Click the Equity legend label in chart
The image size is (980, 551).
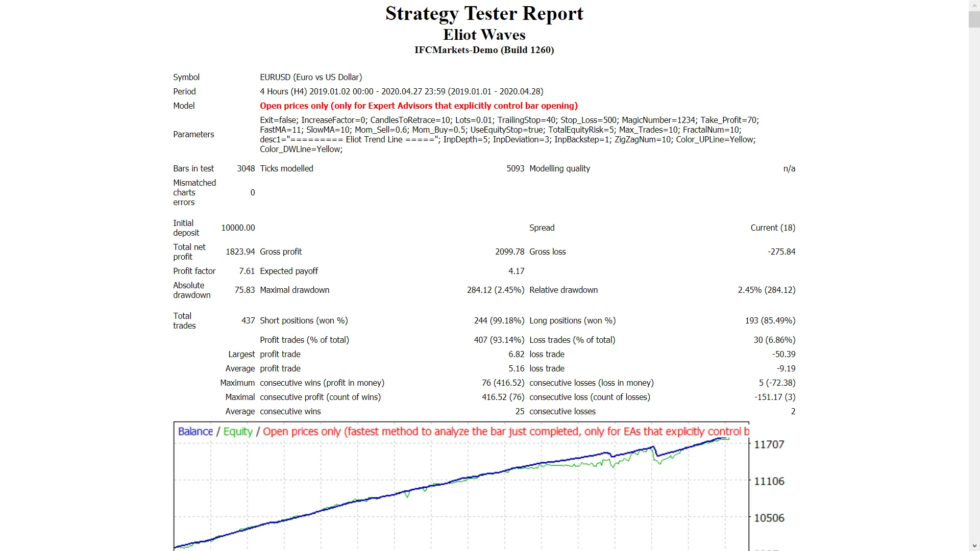(x=238, y=432)
